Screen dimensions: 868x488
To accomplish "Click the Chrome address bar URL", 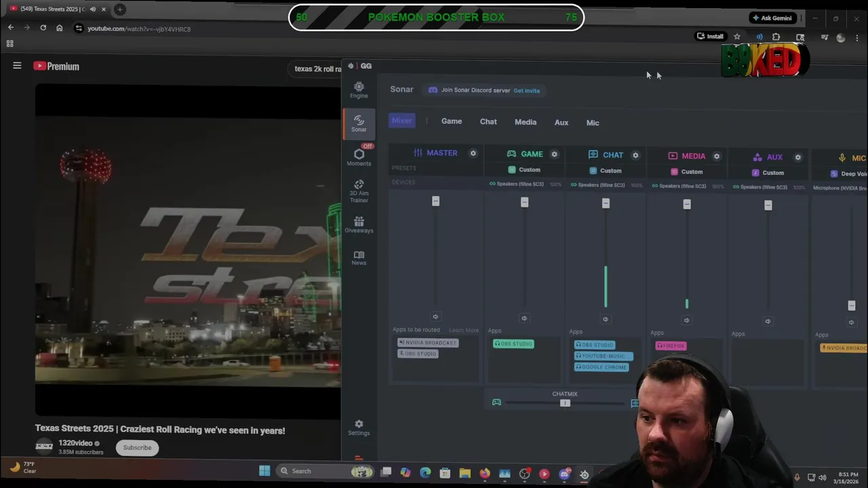I will pyautogui.click(x=139, y=29).
